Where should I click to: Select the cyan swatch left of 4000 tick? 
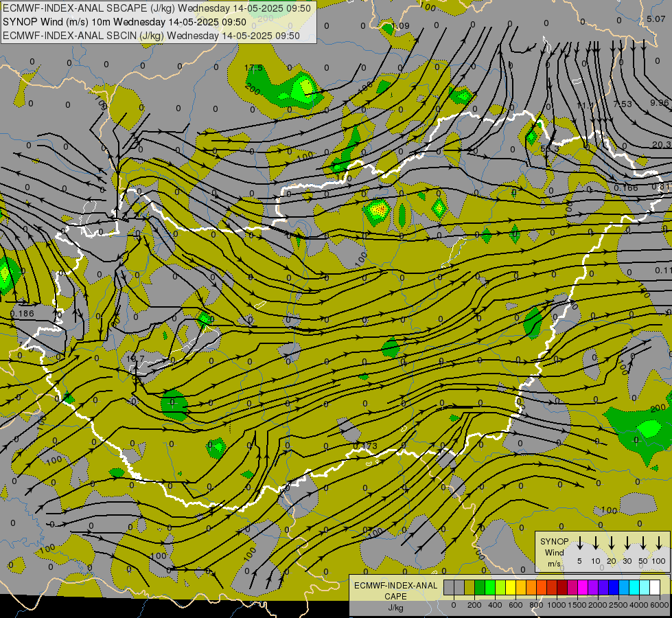tap(634, 587)
